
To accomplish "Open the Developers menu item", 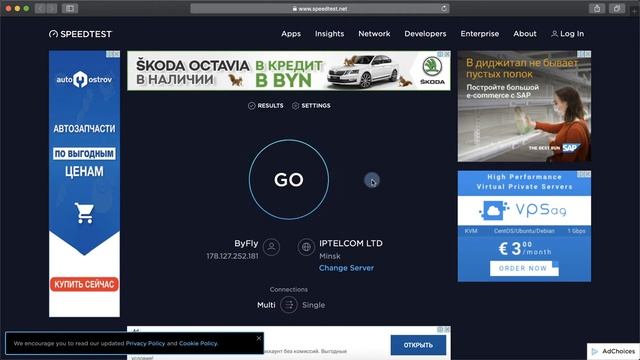I will 425,34.
